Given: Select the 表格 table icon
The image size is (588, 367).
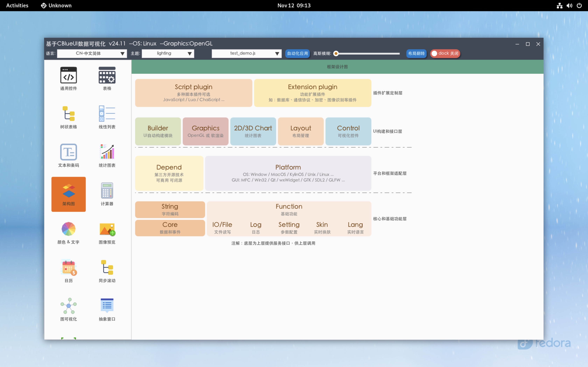Looking at the screenshot, I should point(107,75).
